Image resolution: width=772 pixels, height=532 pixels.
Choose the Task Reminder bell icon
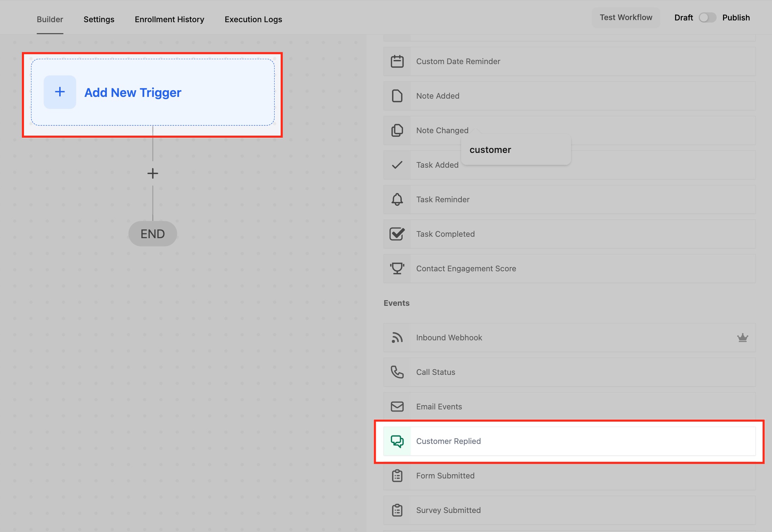[x=397, y=199]
